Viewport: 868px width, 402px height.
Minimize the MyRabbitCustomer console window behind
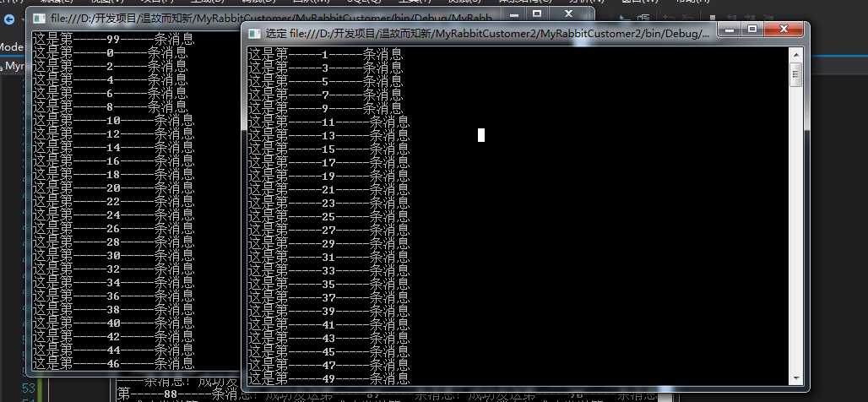(514, 14)
